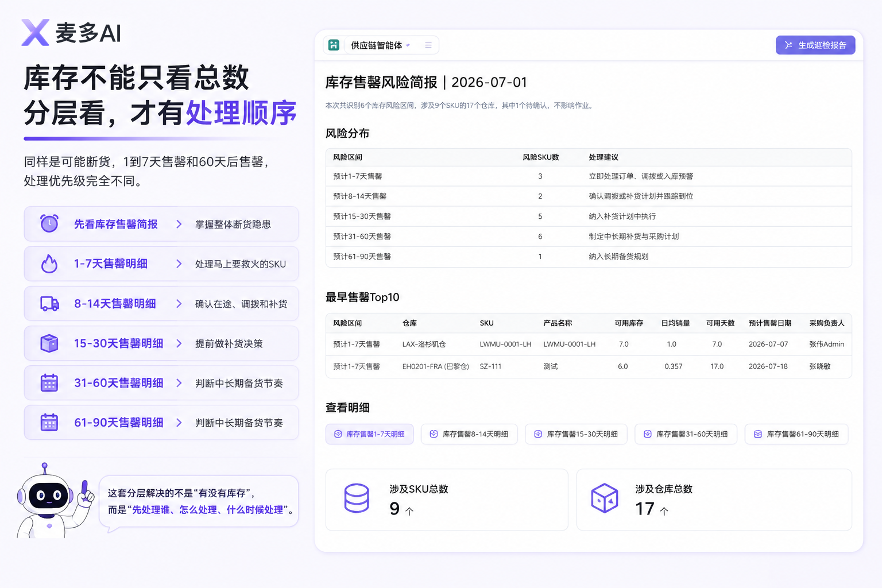Select the 库存售罄61-90天明细 tab
Viewport: 882px width, 588px height.
pyautogui.click(x=796, y=434)
